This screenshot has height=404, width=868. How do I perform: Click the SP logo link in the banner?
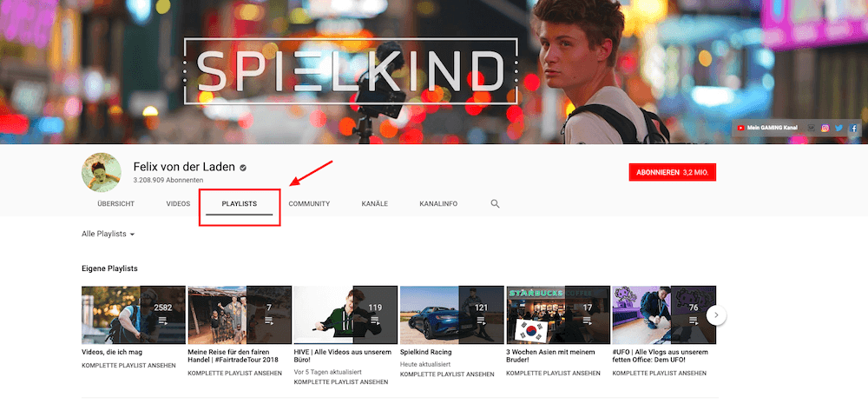click(811, 128)
